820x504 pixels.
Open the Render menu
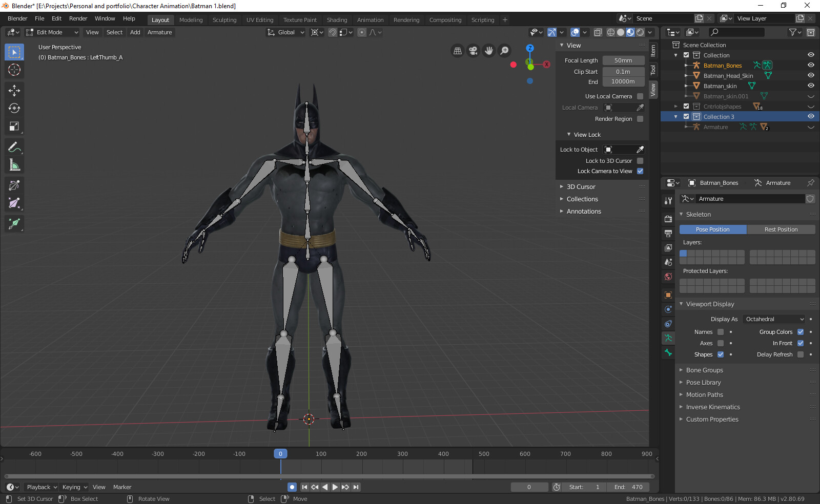[x=78, y=18]
